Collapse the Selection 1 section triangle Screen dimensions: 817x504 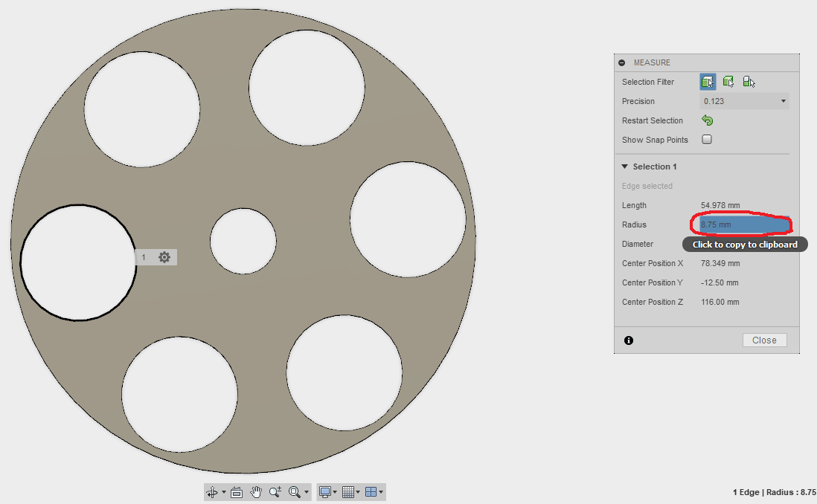625,167
